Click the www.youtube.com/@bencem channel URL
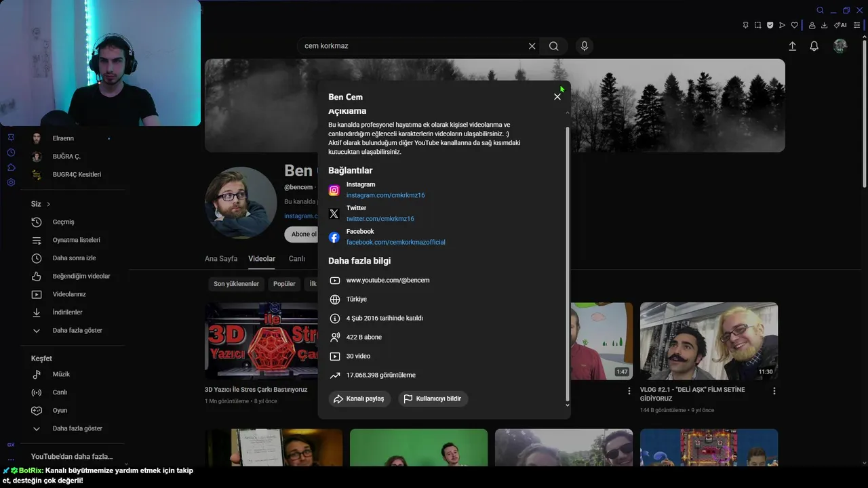Image resolution: width=868 pixels, height=488 pixels. point(388,281)
